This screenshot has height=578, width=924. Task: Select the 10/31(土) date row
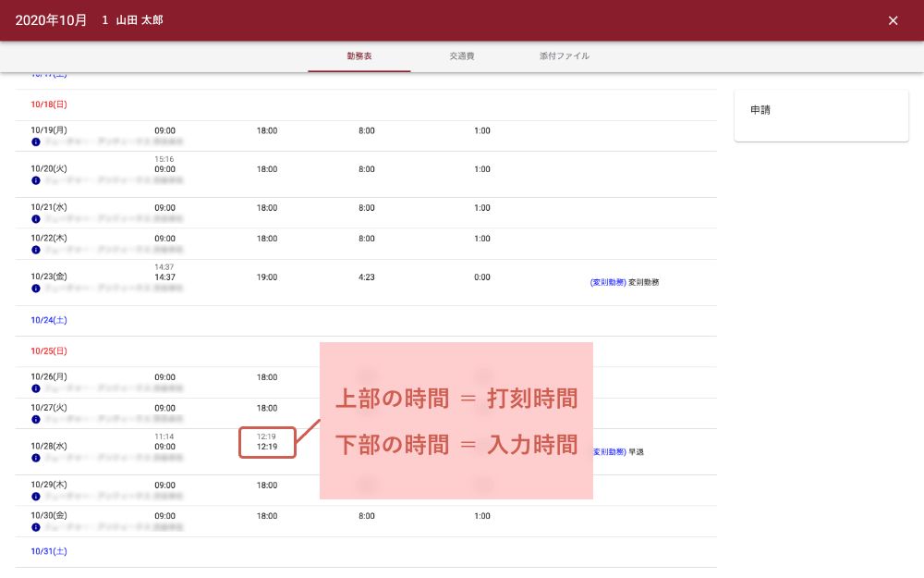click(49, 551)
